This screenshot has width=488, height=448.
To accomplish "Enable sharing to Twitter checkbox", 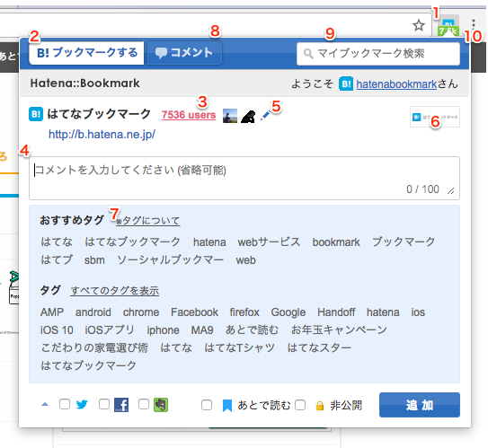I will (65, 404).
